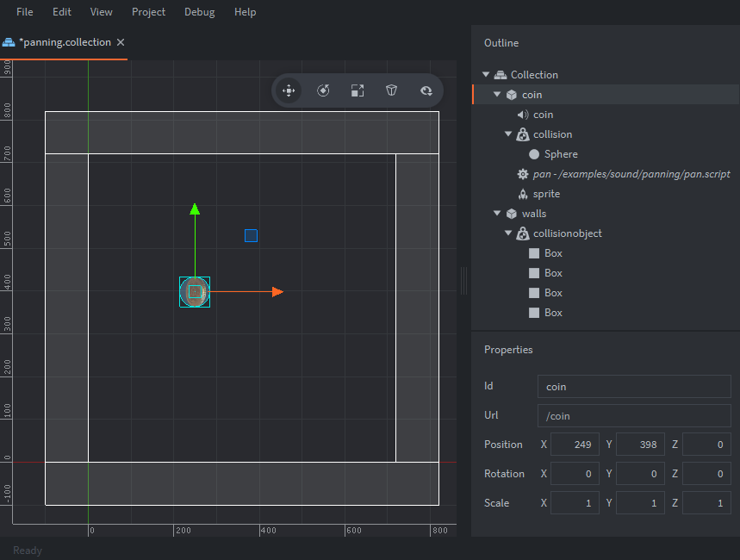Click the visibility filters icon in scene toolbar
Image resolution: width=740 pixels, height=560 pixels.
426,90
